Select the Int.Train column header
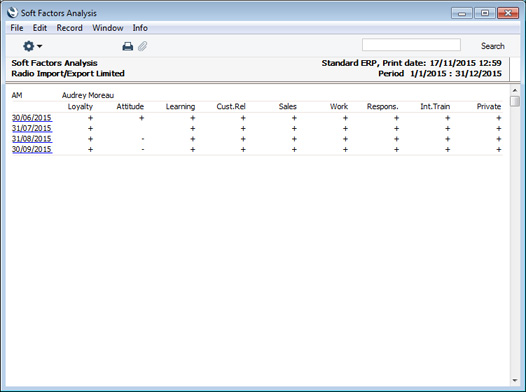Image resolution: width=526 pixels, height=392 pixels. [435, 107]
